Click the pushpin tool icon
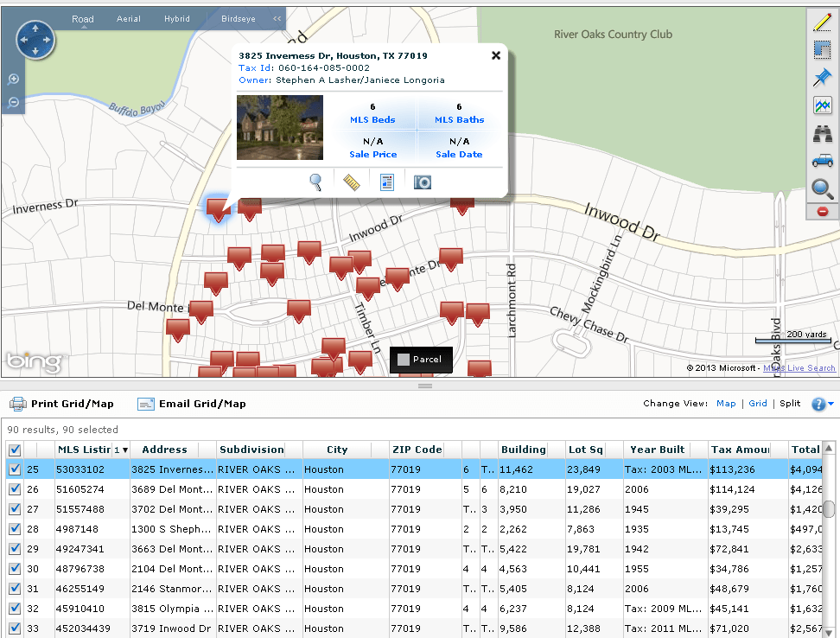Image resolution: width=840 pixels, height=638 pixels. [823, 78]
